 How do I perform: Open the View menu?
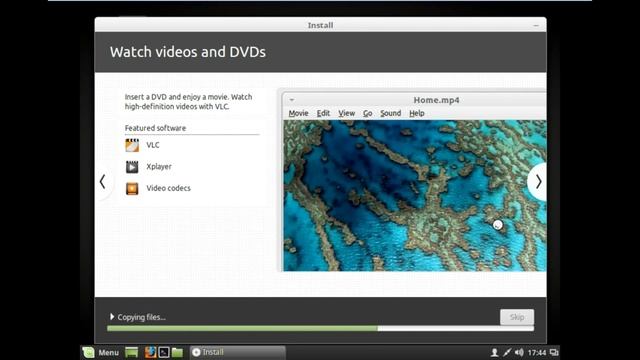click(x=347, y=113)
